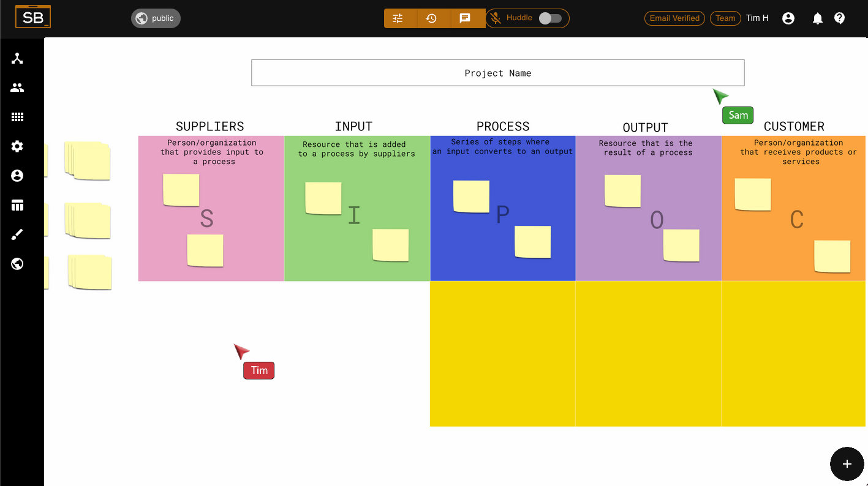Click the round plus add button

coord(847,464)
